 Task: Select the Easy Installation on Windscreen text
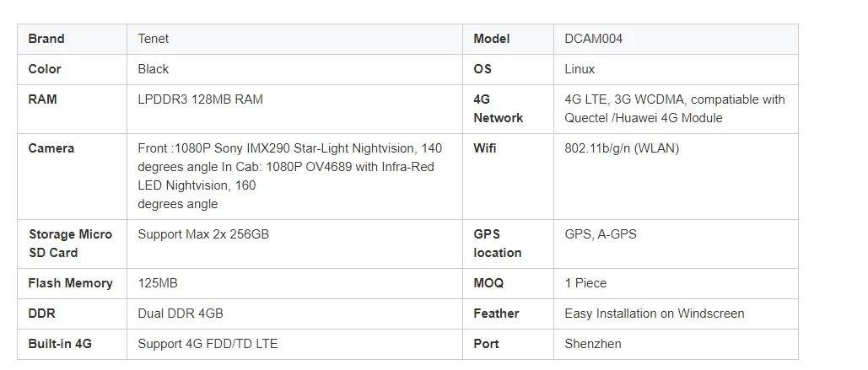point(654,314)
